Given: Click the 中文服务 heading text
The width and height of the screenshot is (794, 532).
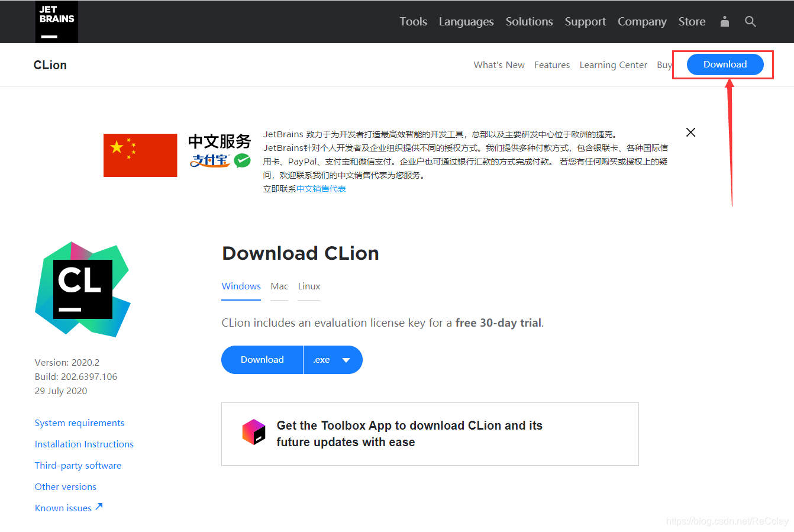Looking at the screenshot, I should 220,141.
